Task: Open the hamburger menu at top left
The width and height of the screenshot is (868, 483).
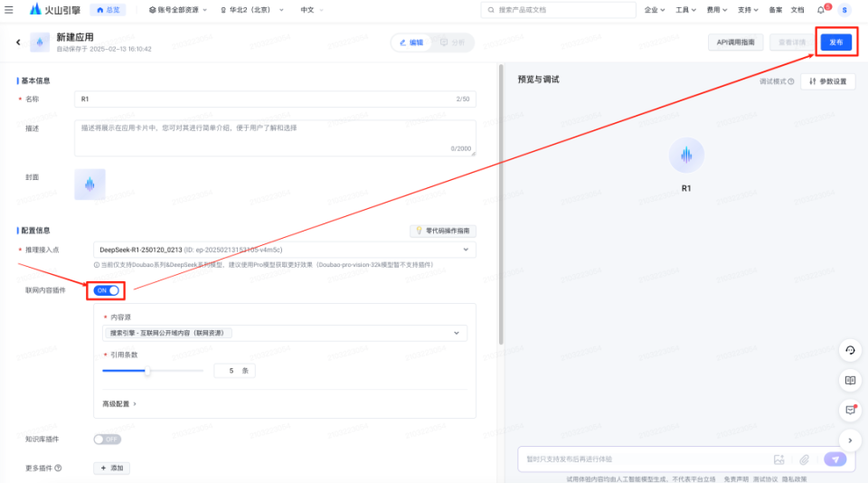Action: 9,10
